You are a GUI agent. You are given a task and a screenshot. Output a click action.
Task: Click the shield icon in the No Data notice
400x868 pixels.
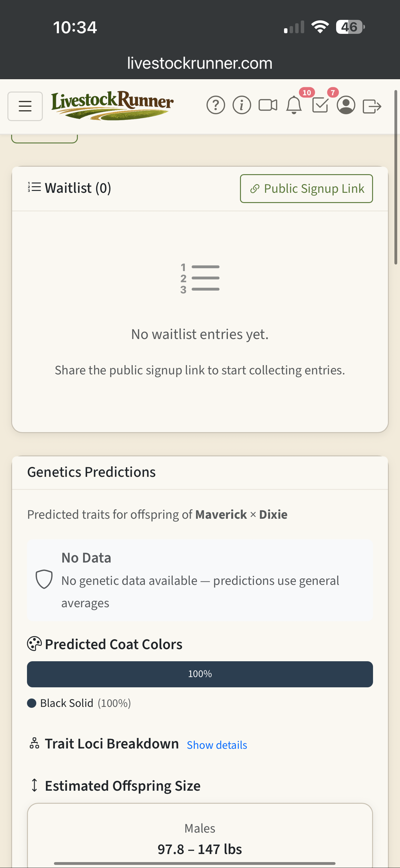tap(44, 580)
